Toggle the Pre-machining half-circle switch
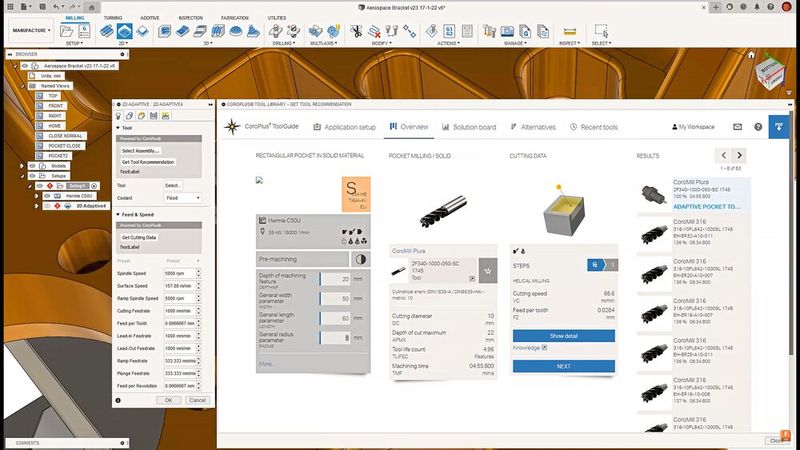The image size is (800, 450). click(x=360, y=259)
